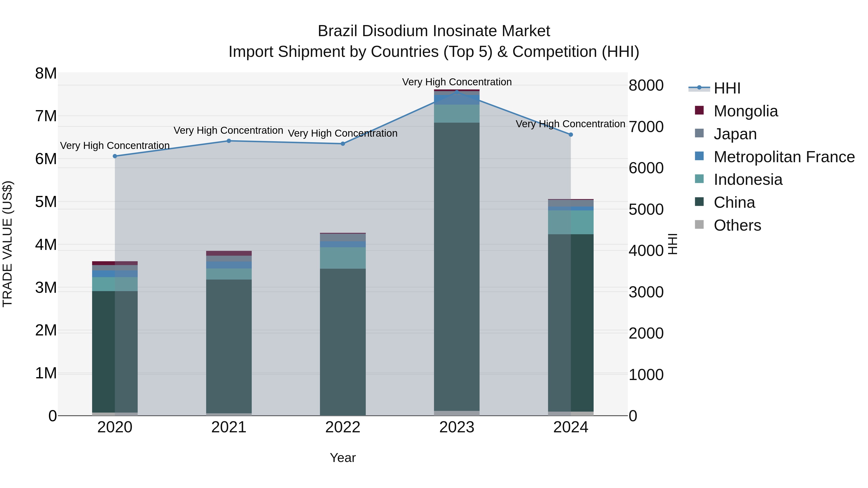This screenshot has height=488, width=868.
Task: Click the Metropolitan France blue swatch
Action: click(699, 156)
